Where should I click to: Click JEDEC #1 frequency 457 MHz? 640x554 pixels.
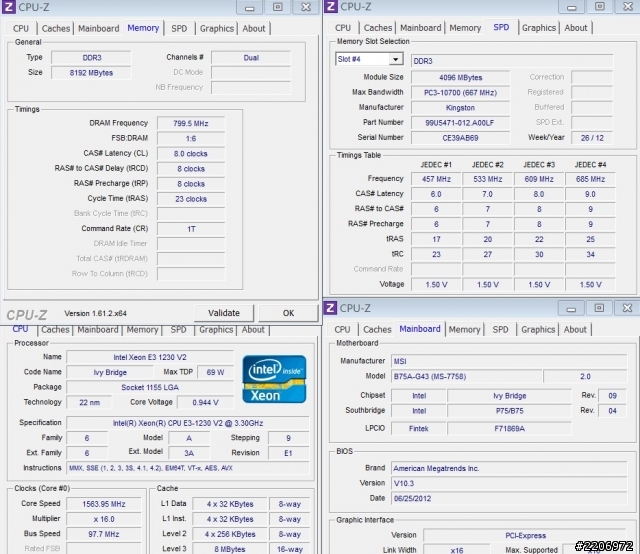436,179
